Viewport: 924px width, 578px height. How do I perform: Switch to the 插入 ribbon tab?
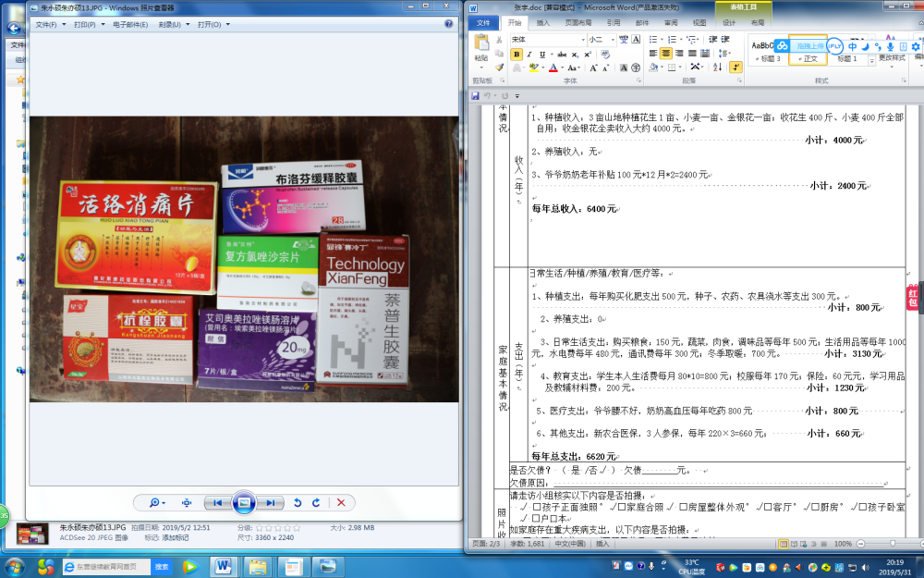click(542, 22)
